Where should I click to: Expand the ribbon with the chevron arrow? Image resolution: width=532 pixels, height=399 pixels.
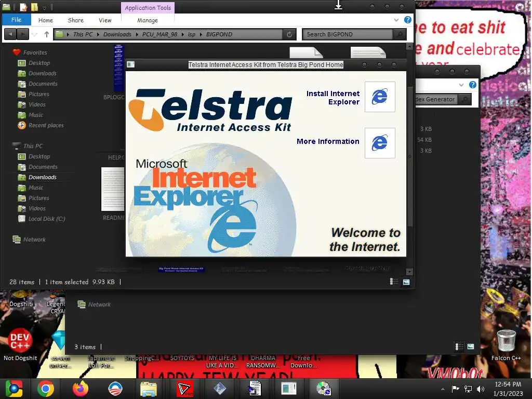click(396, 20)
